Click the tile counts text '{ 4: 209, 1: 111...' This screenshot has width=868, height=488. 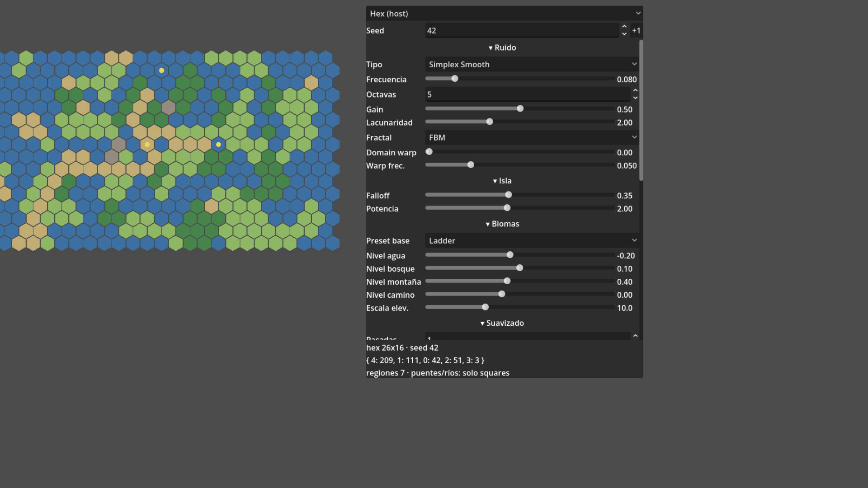[425, 361]
